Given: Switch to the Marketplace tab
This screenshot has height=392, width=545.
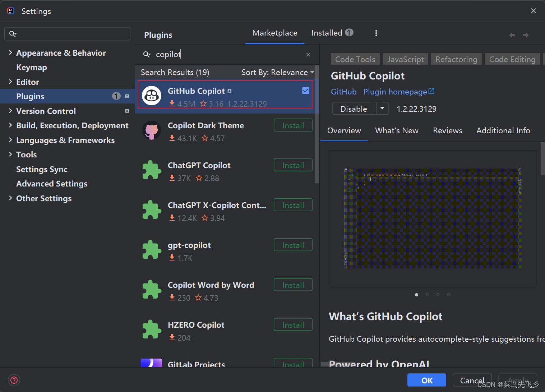Looking at the screenshot, I should point(275,33).
